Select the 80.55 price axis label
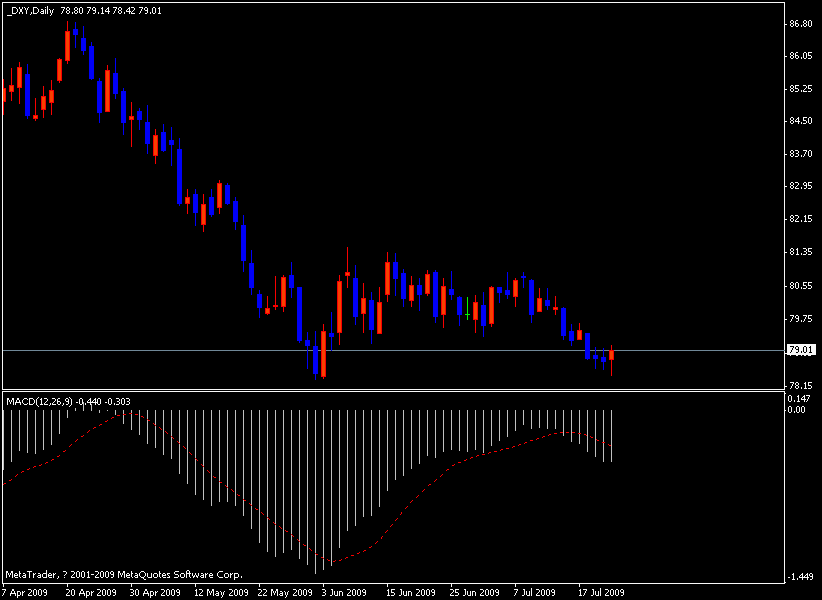Image resolution: width=822 pixels, height=600 pixels. tap(800, 286)
